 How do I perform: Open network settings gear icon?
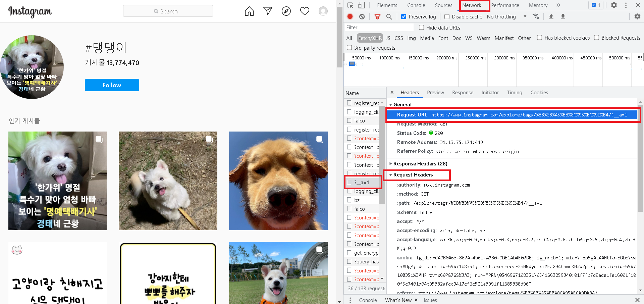(x=637, y=16)
